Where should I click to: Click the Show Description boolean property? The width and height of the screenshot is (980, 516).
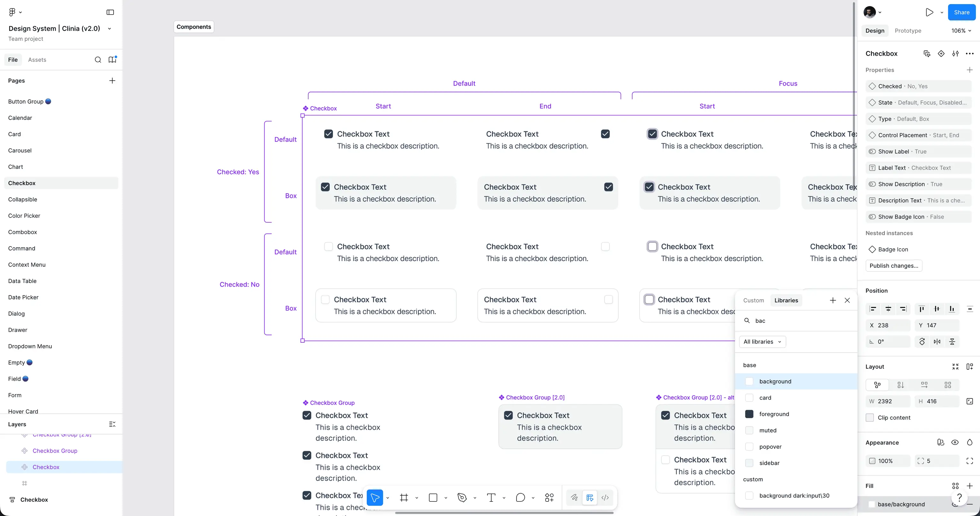point(918,184)
